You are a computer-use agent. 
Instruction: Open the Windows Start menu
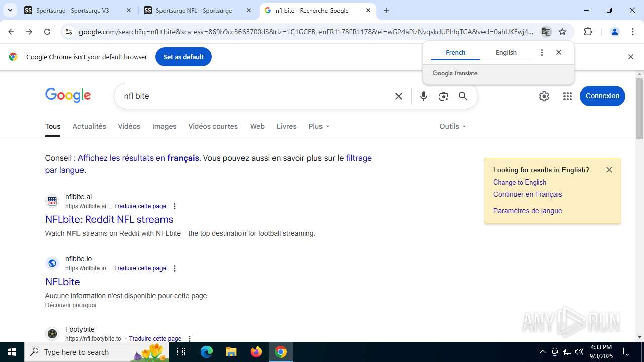12,352
